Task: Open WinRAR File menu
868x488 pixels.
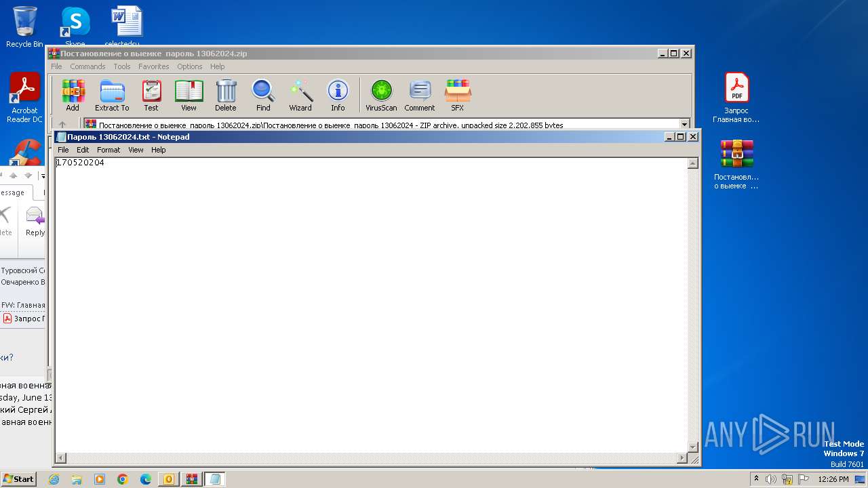Action: pos(56,66)
